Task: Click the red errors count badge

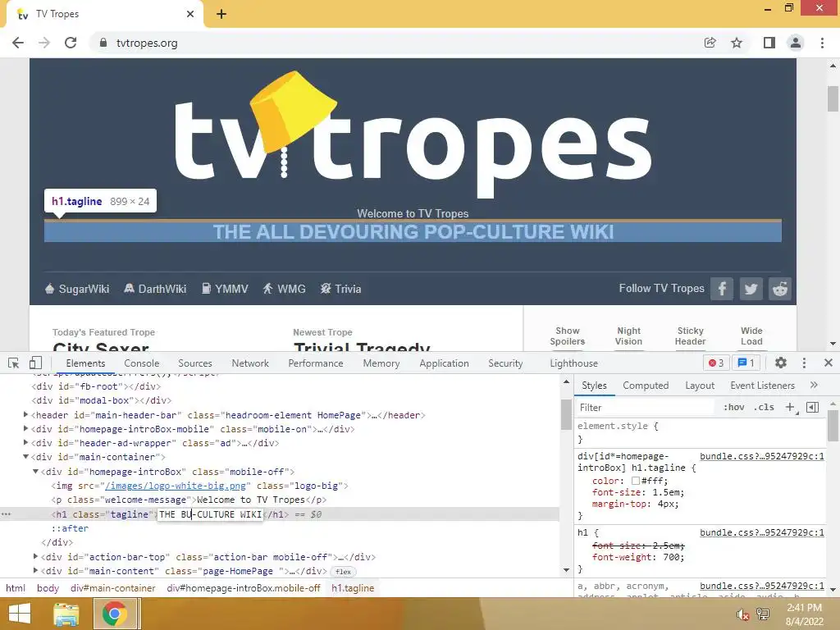Action: pos(716,363)
